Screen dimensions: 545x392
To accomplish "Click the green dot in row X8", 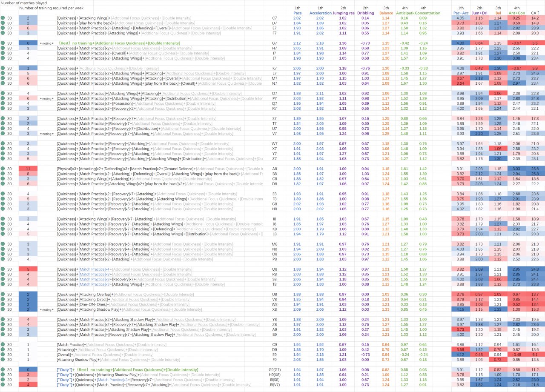I will 3,309.
